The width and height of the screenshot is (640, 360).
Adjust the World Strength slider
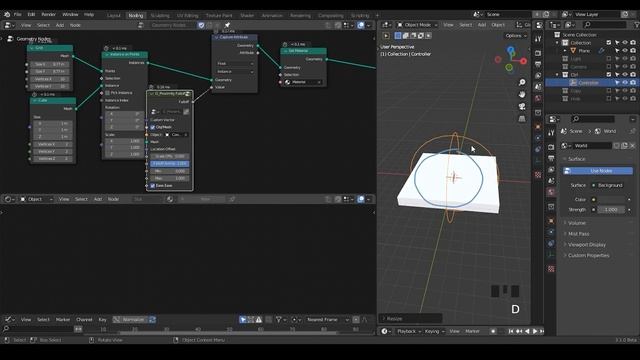point(611,210)
